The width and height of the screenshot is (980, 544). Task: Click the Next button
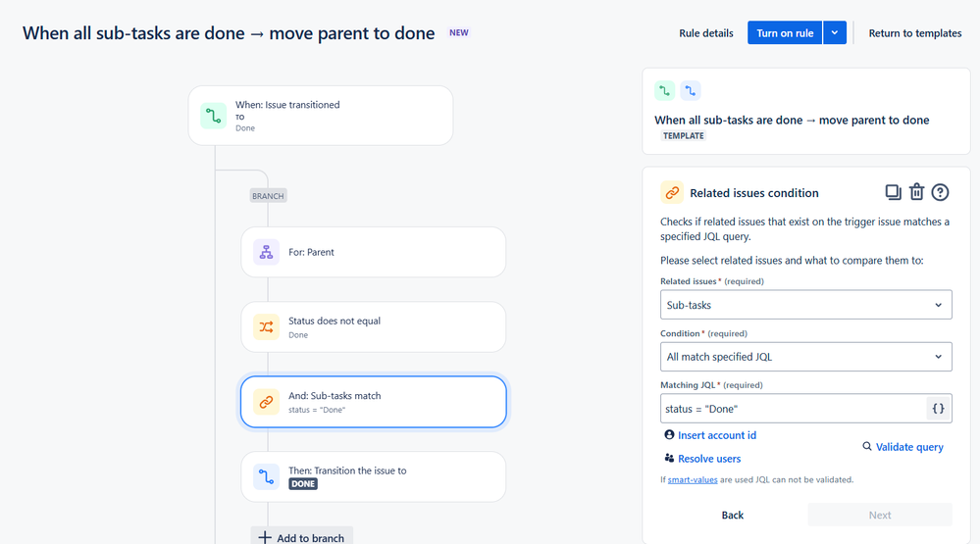(x=879, y=515)
